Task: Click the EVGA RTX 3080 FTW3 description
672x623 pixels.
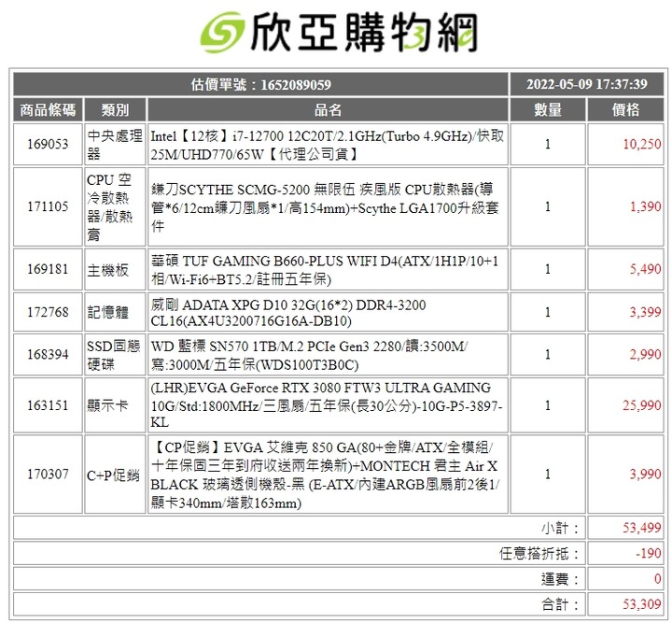Action: (x=326, y=405)
